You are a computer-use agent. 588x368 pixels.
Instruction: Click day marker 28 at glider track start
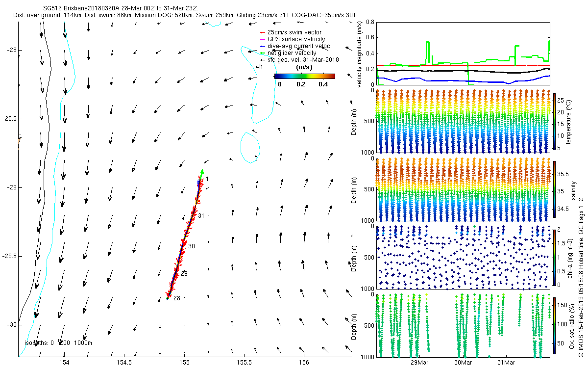pos(176,298)
